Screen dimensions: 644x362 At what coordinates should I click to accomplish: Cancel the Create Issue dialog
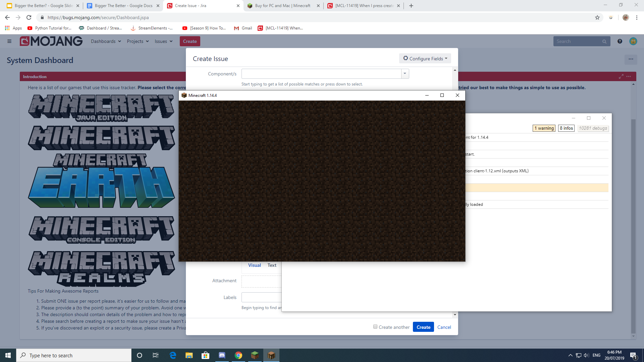point(444,327)
